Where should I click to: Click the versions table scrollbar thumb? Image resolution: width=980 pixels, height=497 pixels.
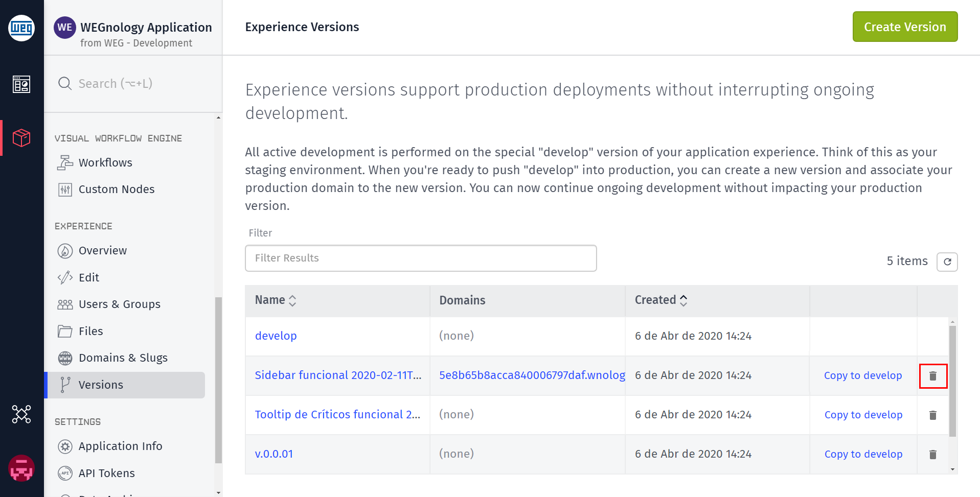pyautogui.click(x=952, y=381)
